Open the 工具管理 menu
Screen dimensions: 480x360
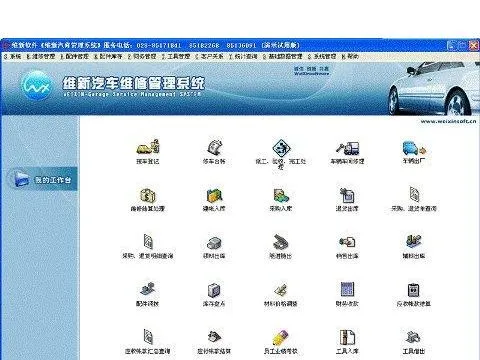click(x=176, y=57)
